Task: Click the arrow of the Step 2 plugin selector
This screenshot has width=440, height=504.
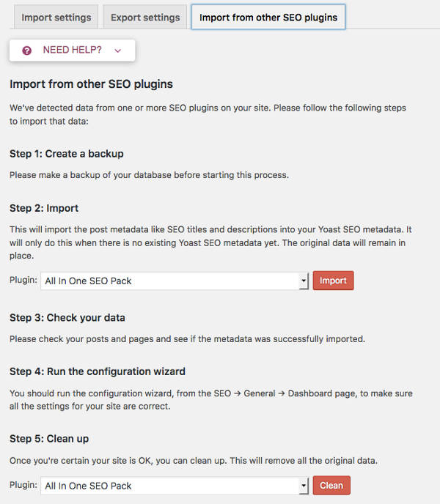Action: (x=303, y=281)
